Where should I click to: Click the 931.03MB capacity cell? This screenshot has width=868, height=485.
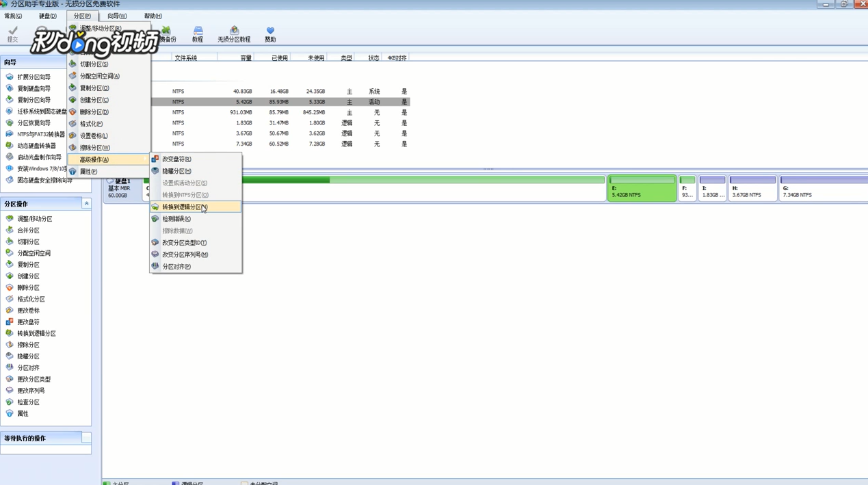(241, 112)
